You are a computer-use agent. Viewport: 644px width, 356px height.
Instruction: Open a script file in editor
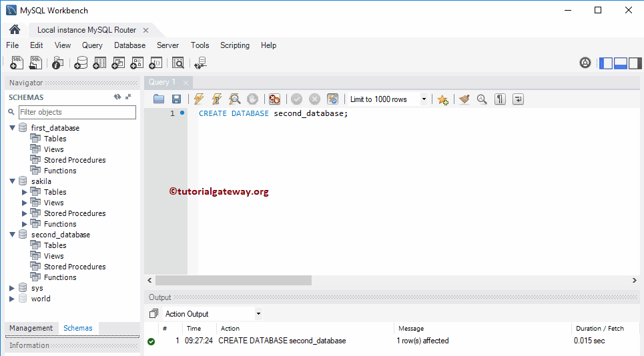[x=159, y=99]
